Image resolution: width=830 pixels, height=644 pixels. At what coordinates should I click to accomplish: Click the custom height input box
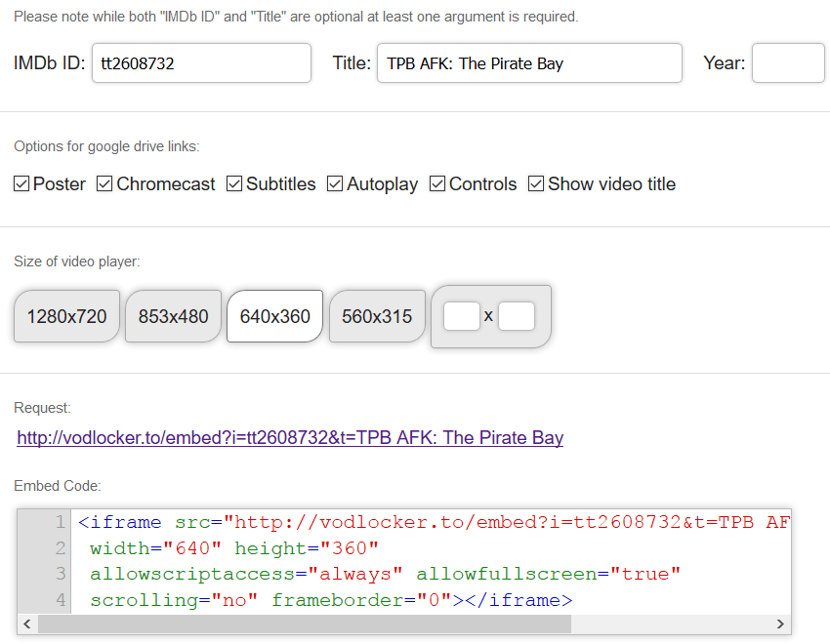point(517,316)
